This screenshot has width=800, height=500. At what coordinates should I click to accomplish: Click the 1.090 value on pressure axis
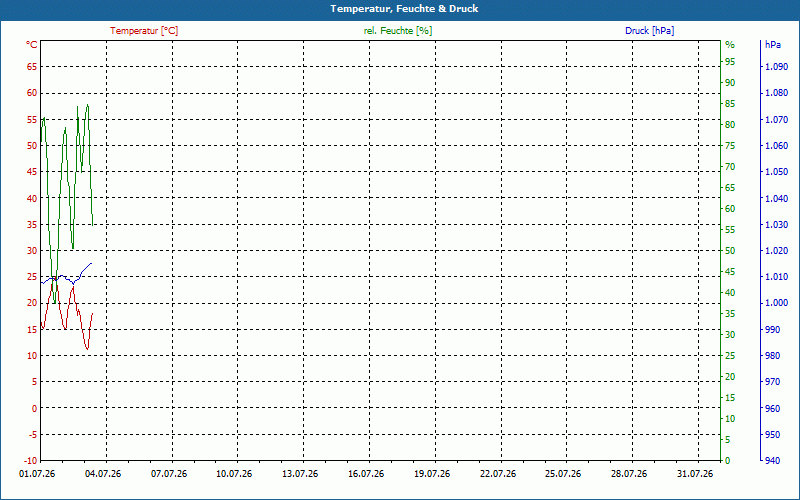[777, 66]
